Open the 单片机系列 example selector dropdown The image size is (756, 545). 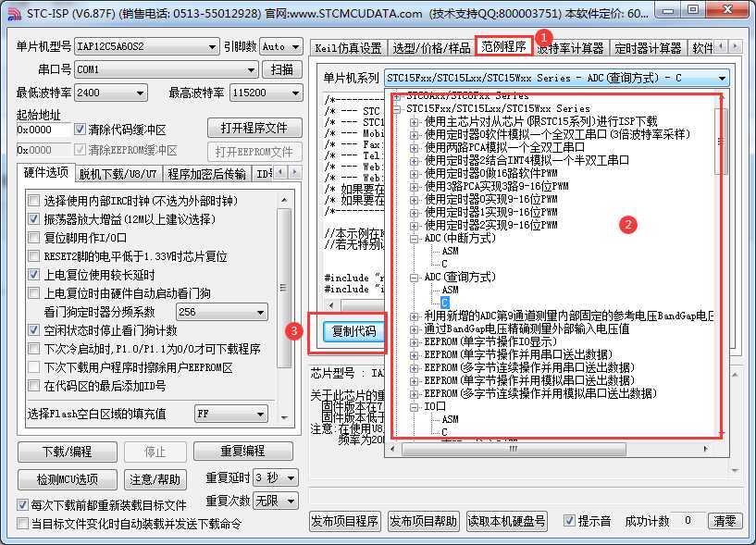[557, 78]
